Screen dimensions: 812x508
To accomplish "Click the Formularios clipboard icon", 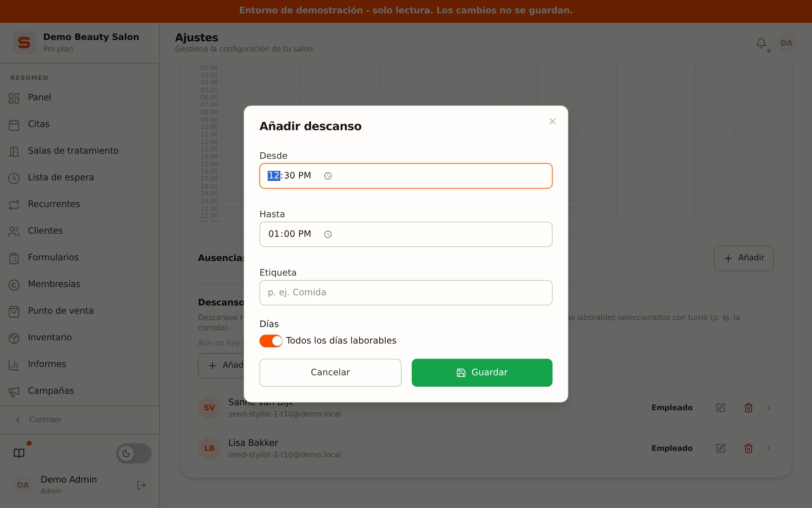I will [14, 258].
